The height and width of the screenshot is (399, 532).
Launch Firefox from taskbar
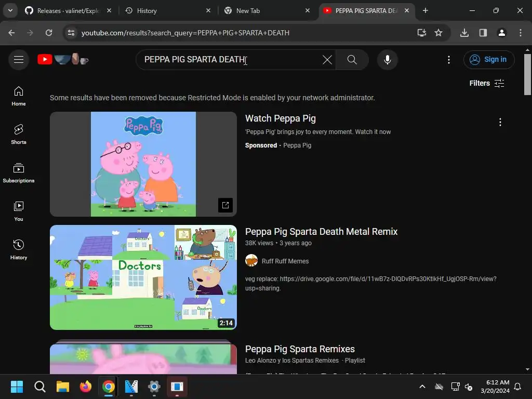point(86,387)
